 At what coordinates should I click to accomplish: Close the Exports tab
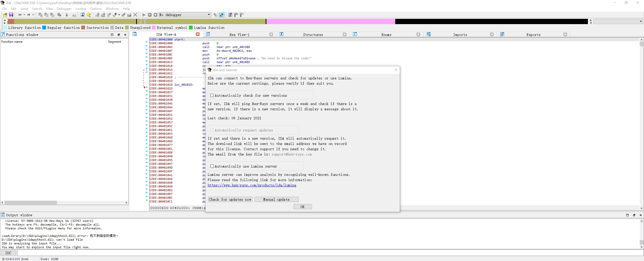tap(565, 34)
